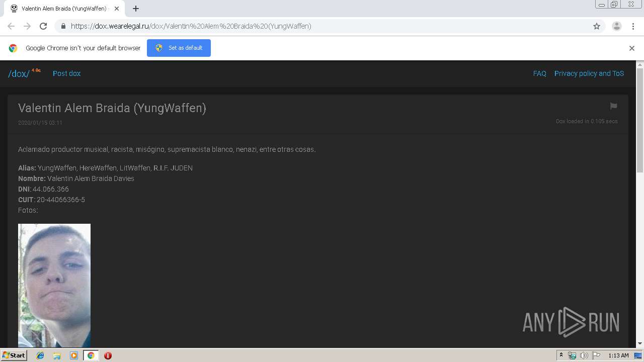Go back using the browser back arrow
Image resolution: width=644 pixels, height=362 pixels.
pos(11,26)
